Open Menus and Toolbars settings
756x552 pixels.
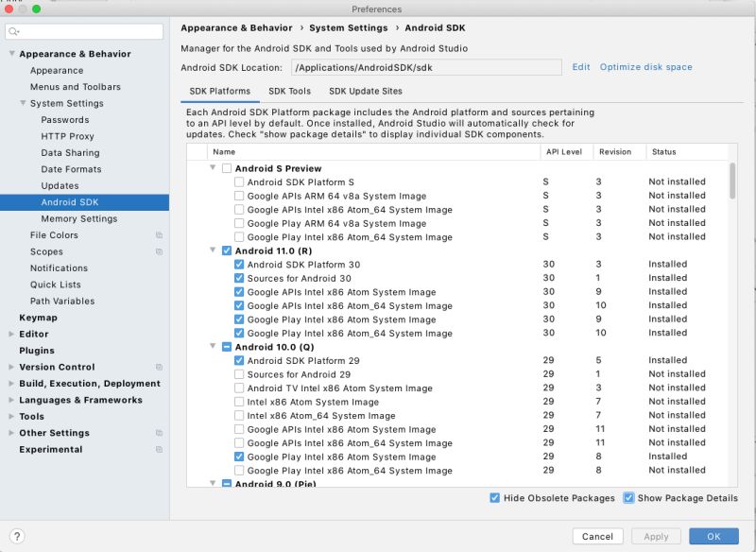pyautogui.click(x=76, y=87)
